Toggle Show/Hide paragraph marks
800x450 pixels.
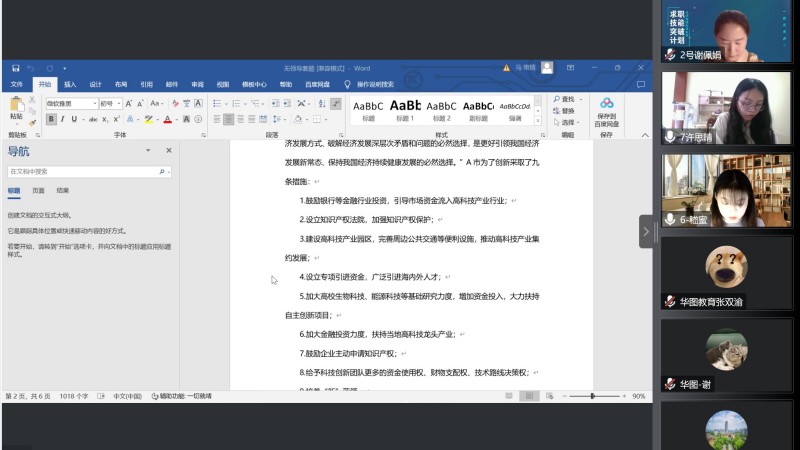coord(335,104)
